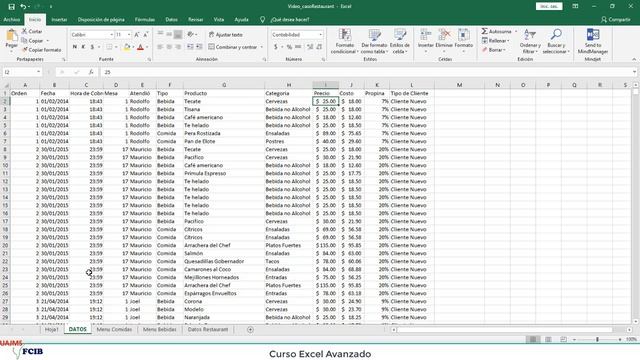Toggle bold N formatting
This screenshot has width=640, height=360.
(75, 47)
